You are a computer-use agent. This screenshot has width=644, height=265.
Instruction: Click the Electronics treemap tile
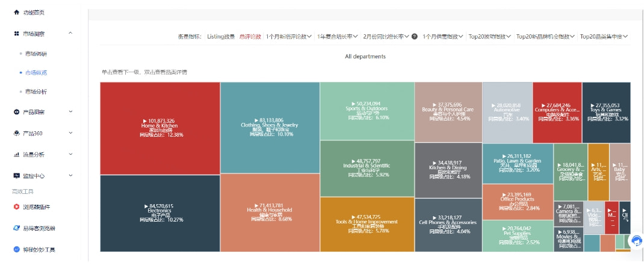(x=159, y=213)
